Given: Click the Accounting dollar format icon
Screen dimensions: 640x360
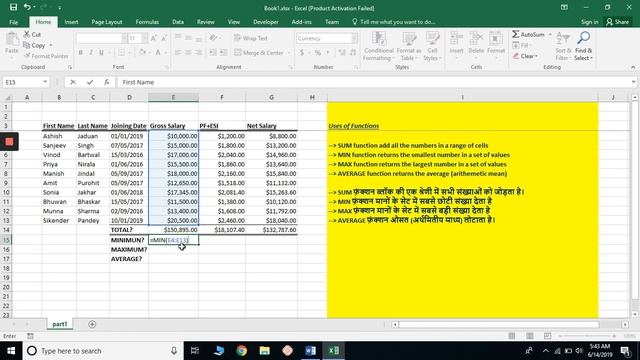Looking at the screenshot, I should 302,53.
